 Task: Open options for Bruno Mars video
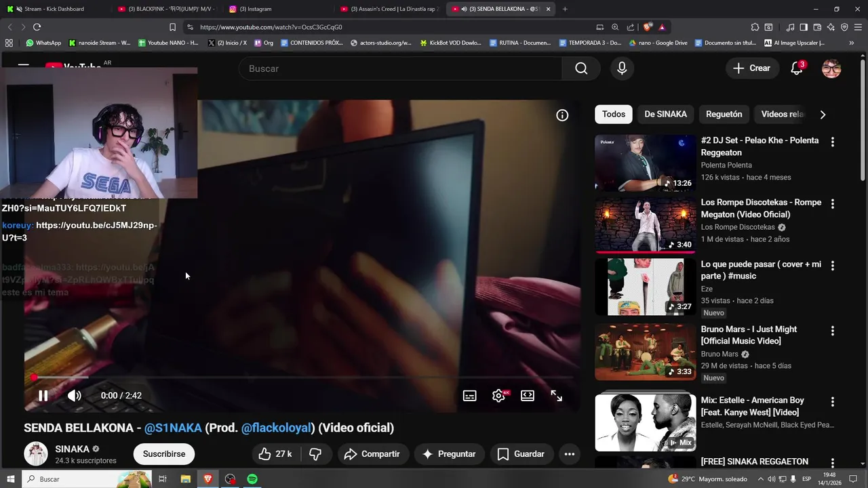pyautogui.click(x=833, y=331)
